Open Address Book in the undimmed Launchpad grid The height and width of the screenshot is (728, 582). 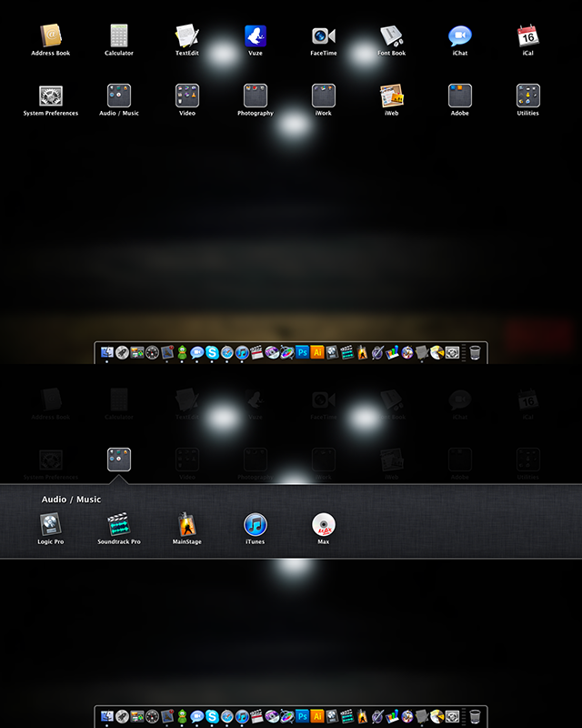pyautogui.click(x=51, y=35)
